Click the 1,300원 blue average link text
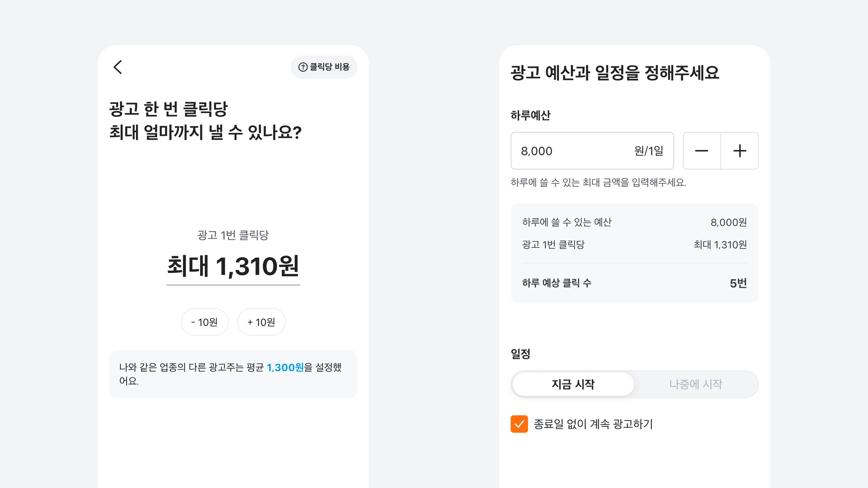The height and width of the screenshot is (488, 868). pos(285,367)
